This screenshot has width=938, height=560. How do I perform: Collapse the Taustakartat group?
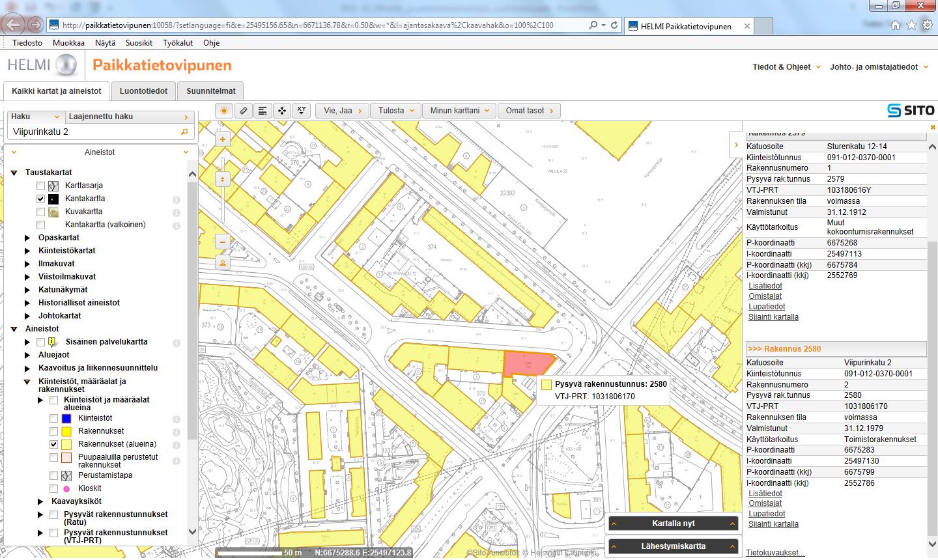[x=14, y=173]
